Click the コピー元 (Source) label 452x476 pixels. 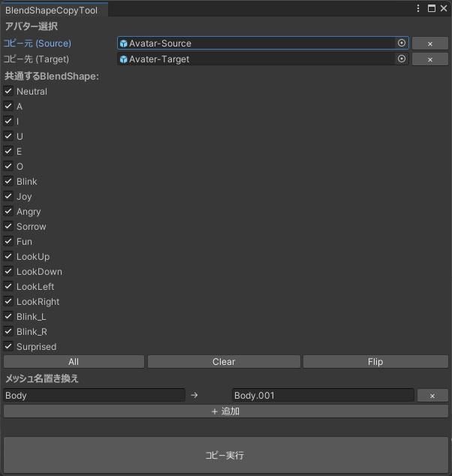click(x=38, y=44)
